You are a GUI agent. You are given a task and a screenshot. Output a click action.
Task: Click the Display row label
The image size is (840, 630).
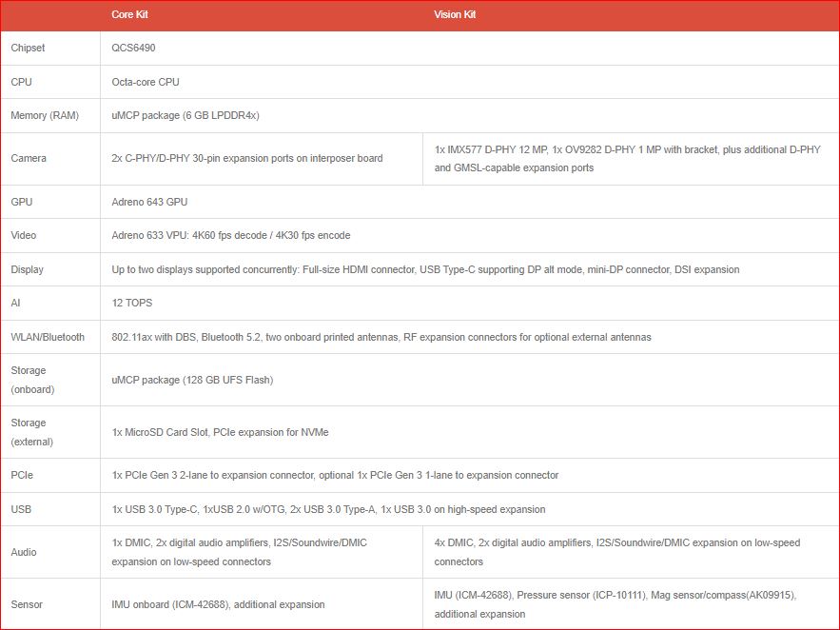click(x=28, y=269)
